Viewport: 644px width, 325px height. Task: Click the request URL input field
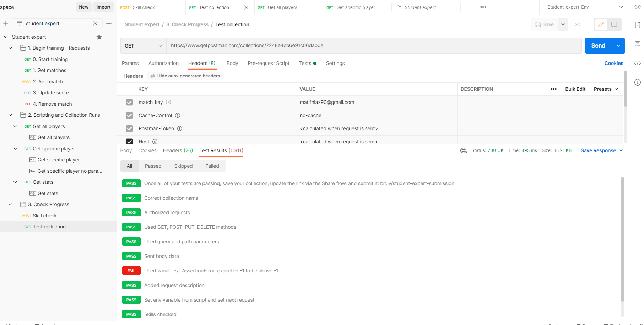(x=373, y=46)
